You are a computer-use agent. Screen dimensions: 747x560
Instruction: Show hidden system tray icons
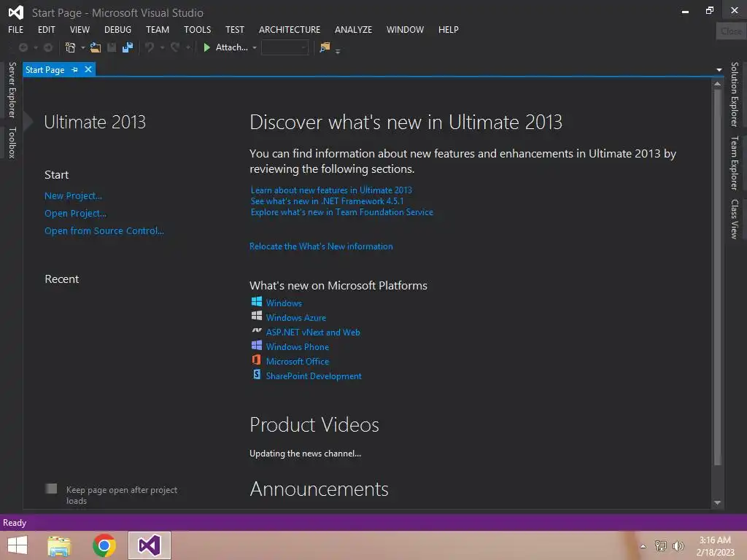point(643,546)
